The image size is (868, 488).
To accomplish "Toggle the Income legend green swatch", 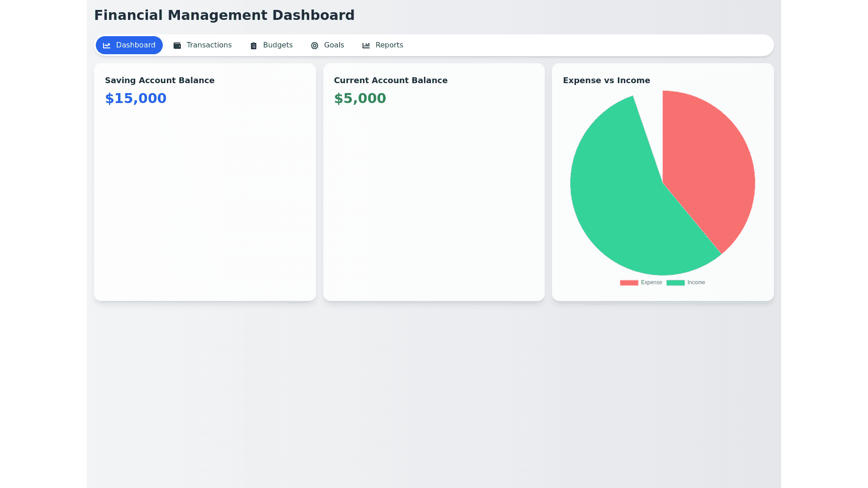I will tap(675, 283).
